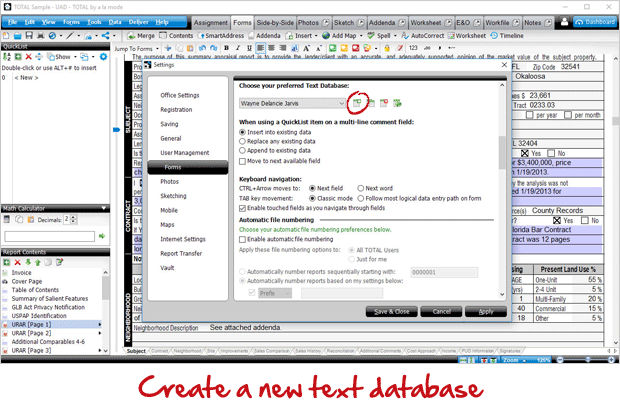Click the Save floppy disk icon
Viewport: 620px width, 410px height.
point(29,36)
